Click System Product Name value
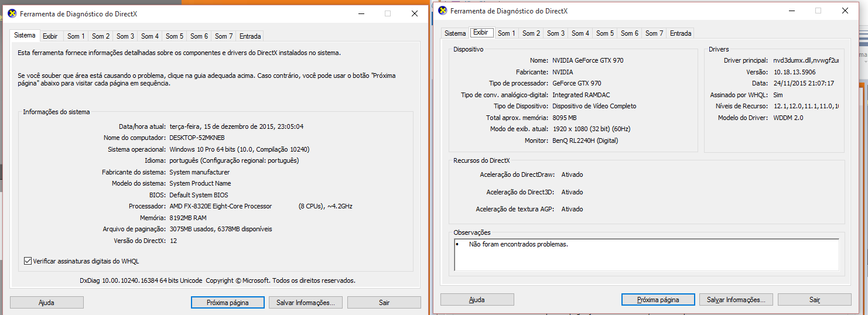 (200, 183)
